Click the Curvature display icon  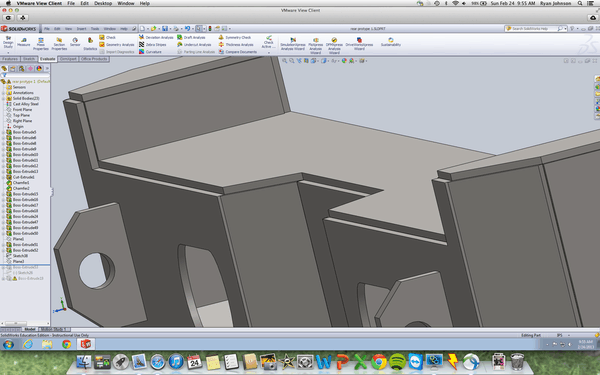(142, 52)
